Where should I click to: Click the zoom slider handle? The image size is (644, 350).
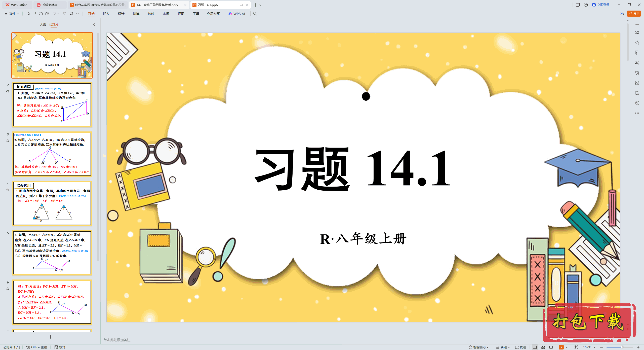[x=622, y=347]
